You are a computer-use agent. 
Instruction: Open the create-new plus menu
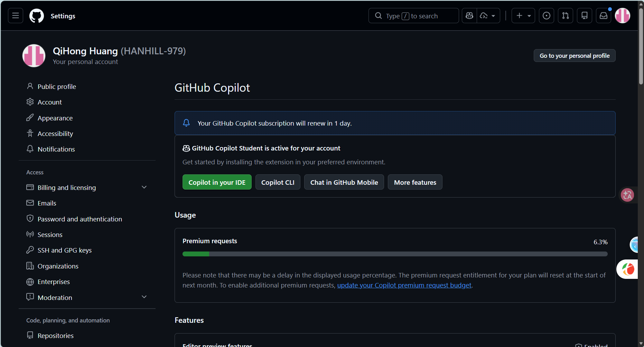click(523, 16)
